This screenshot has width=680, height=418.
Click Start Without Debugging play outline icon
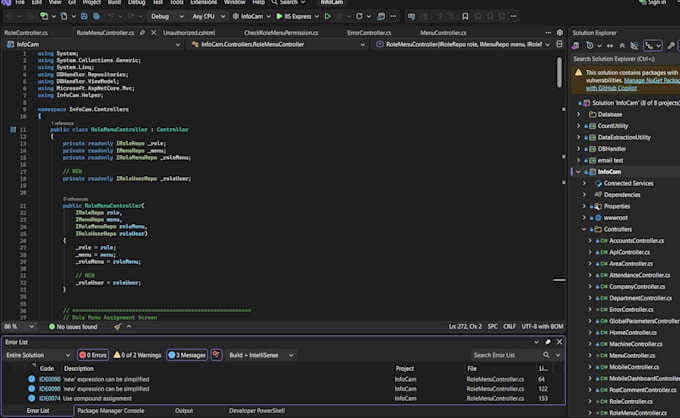(x=328, y=16)
